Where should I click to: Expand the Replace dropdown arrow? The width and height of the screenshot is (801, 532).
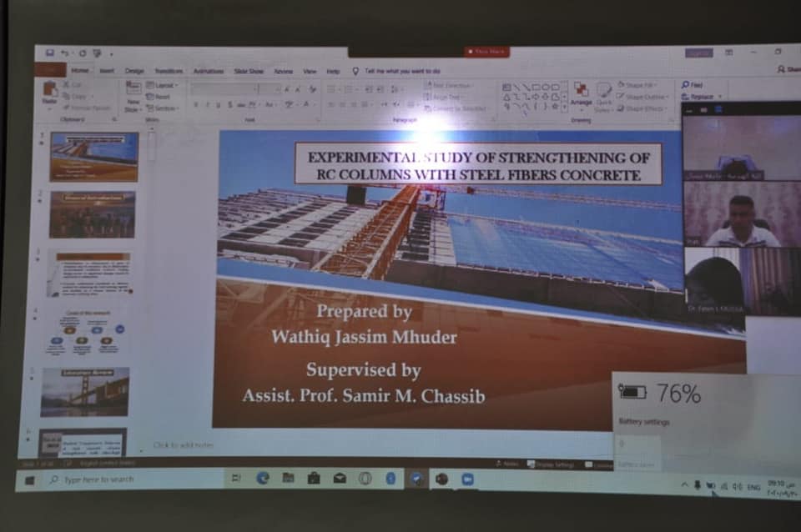point(719,97)
